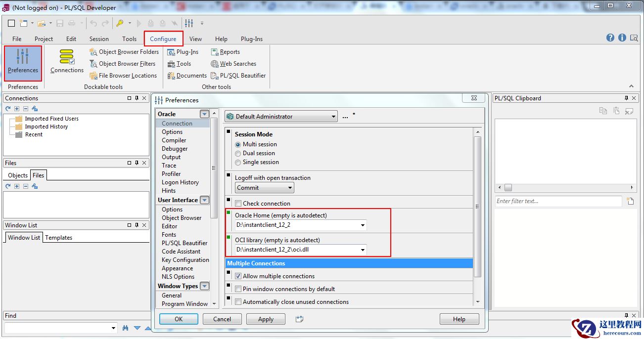Image resolution: width=644 pixels, height=339 pixels.
Task: Collapse the ribbon with the chevron
Action: (631, 86)
